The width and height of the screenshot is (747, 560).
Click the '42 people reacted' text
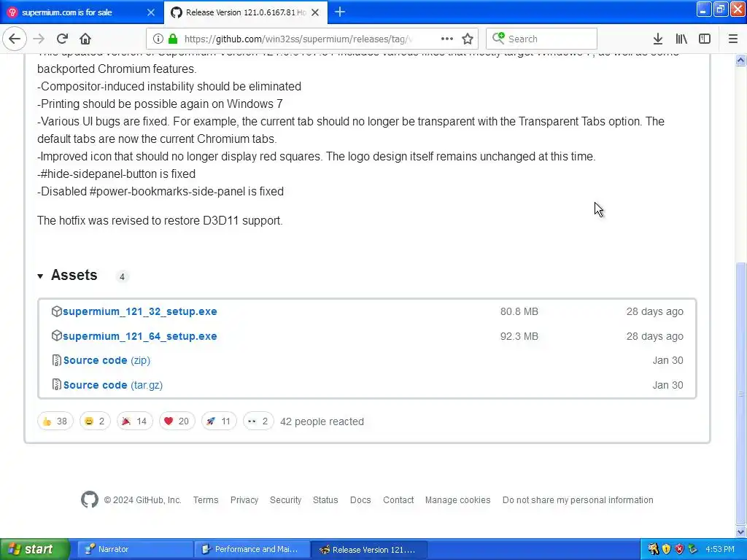pos(322,422)
